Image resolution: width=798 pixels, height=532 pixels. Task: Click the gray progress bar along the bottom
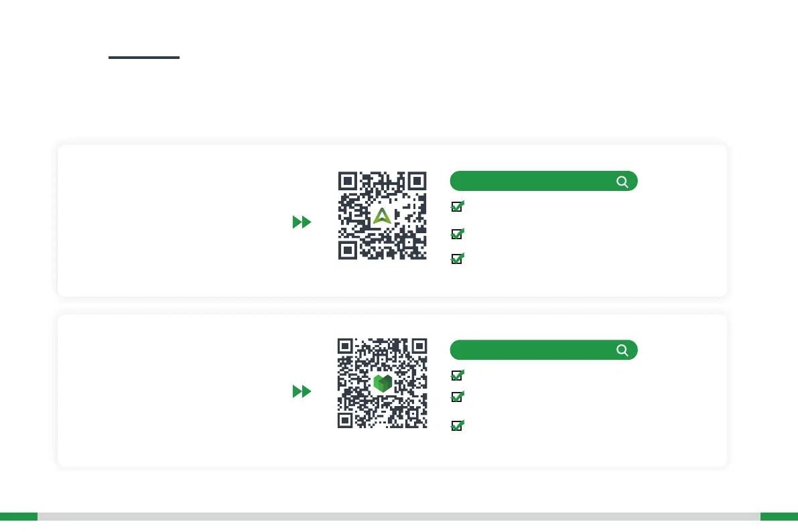399,517
